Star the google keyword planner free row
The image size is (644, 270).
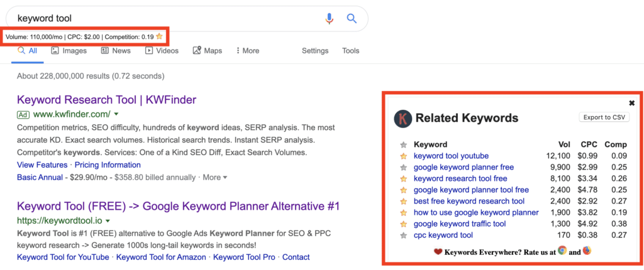[403, 168]
